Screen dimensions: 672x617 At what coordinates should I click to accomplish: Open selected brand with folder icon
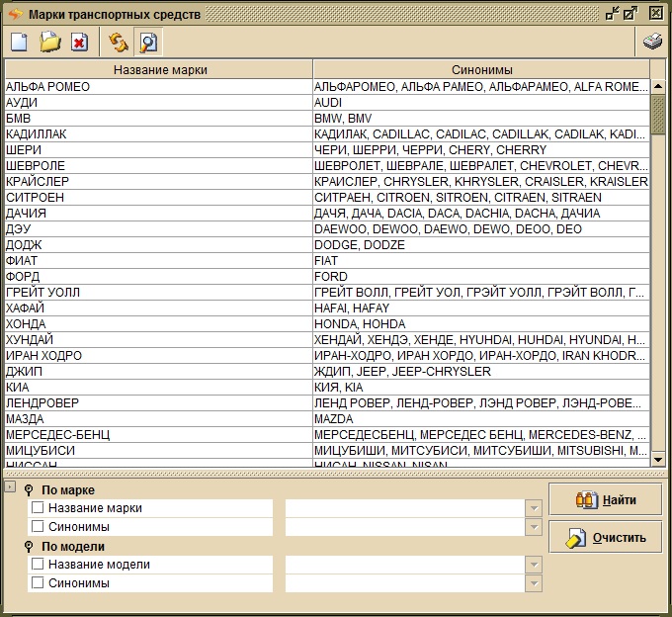tap(49, 43)
